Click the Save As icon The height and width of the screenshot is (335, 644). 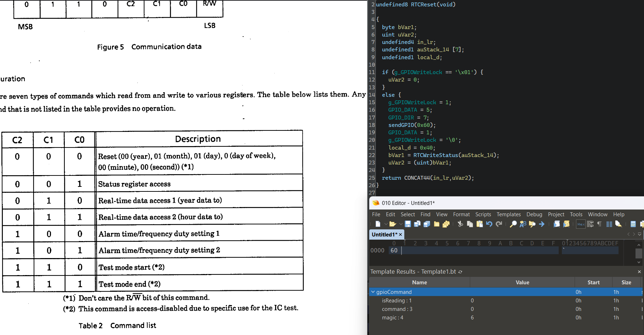[417, 224]
